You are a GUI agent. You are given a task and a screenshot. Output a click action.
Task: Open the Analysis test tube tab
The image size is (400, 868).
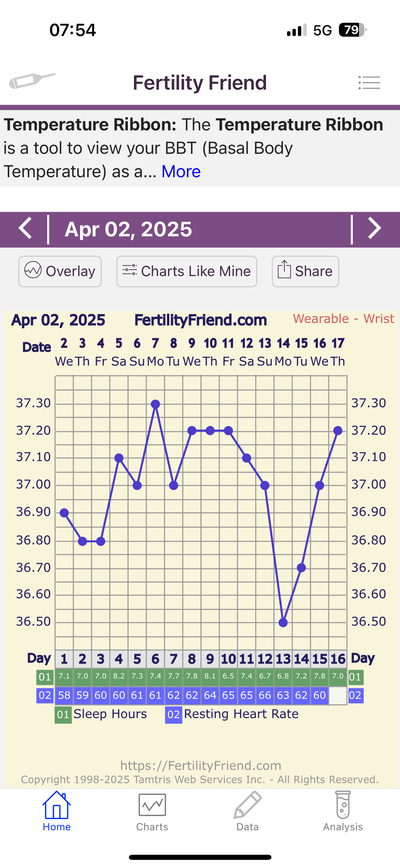tap(343, 811)
